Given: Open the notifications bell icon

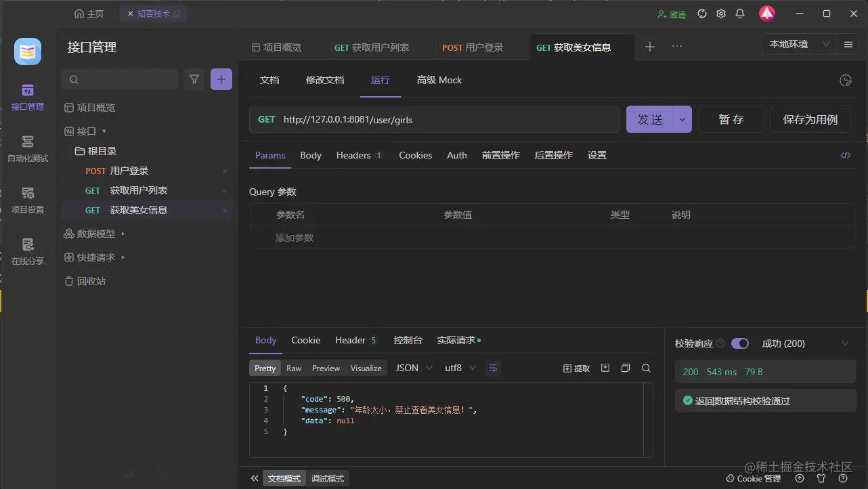Looking at the screenshot, I should pos(740,14).
